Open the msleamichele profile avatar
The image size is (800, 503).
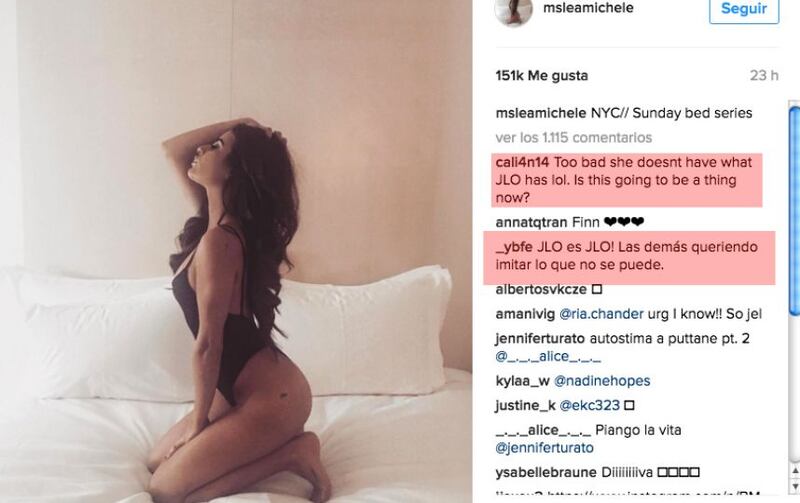[513, 11]
